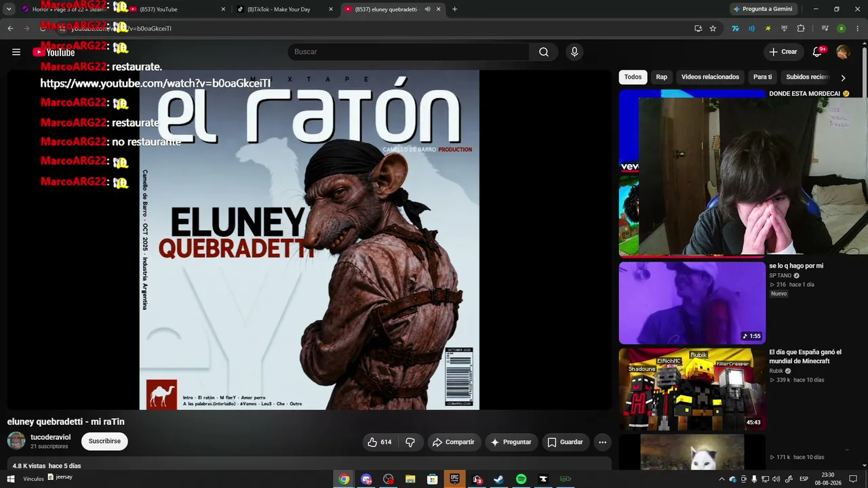Start voice search with the microphone
Screen dimensions: 868x488
pos(574,52)
